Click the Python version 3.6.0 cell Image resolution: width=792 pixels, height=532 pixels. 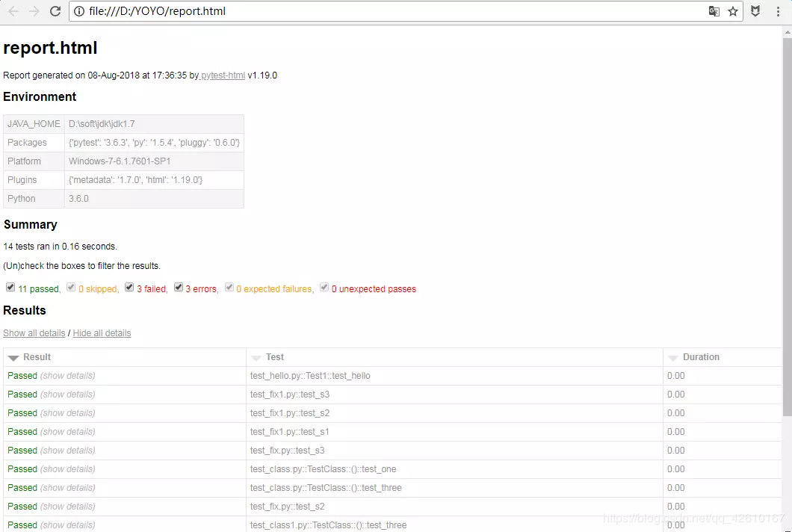pos(154,199)
